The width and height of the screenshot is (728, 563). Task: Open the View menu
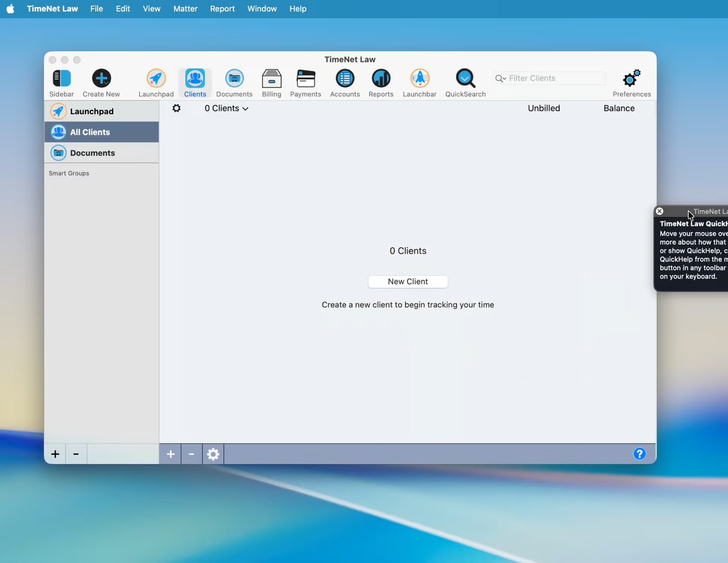coord(152,9)
